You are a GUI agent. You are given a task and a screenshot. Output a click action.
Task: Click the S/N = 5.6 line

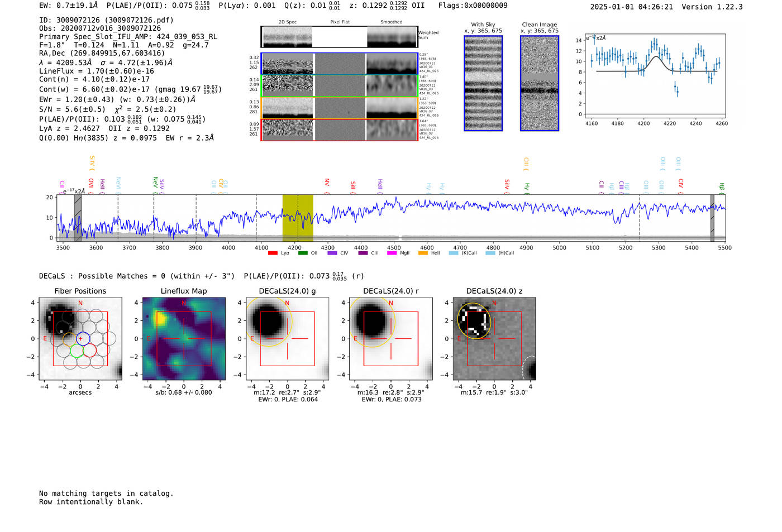click(107, 109)
